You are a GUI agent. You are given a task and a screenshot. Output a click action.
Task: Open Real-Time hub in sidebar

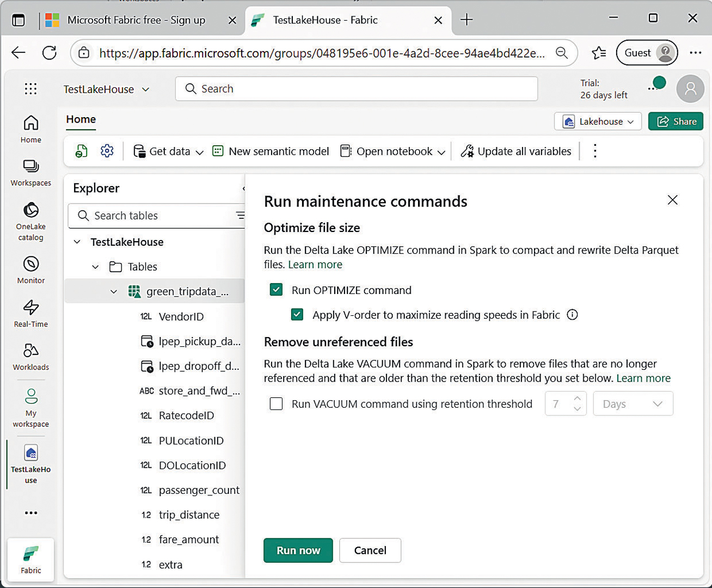point(30,314)
